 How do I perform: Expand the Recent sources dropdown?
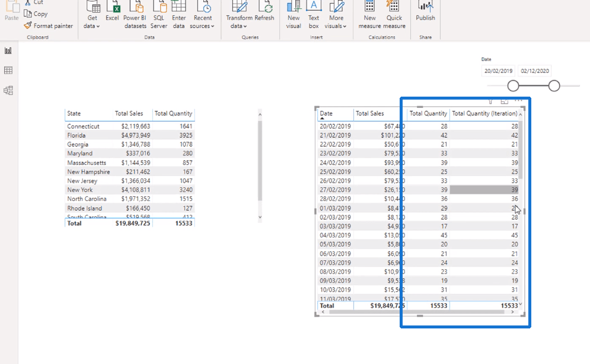202,15
